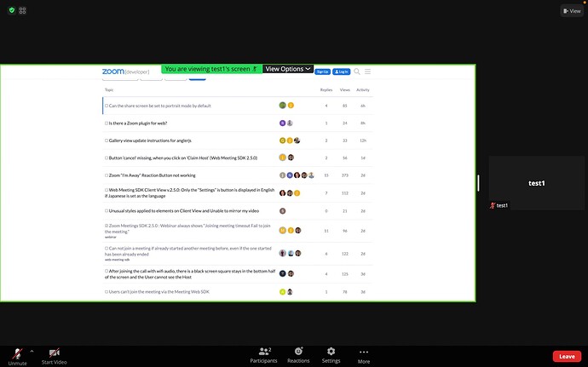Click 'You are viewing test1's screen' banner

coord(211,69)
